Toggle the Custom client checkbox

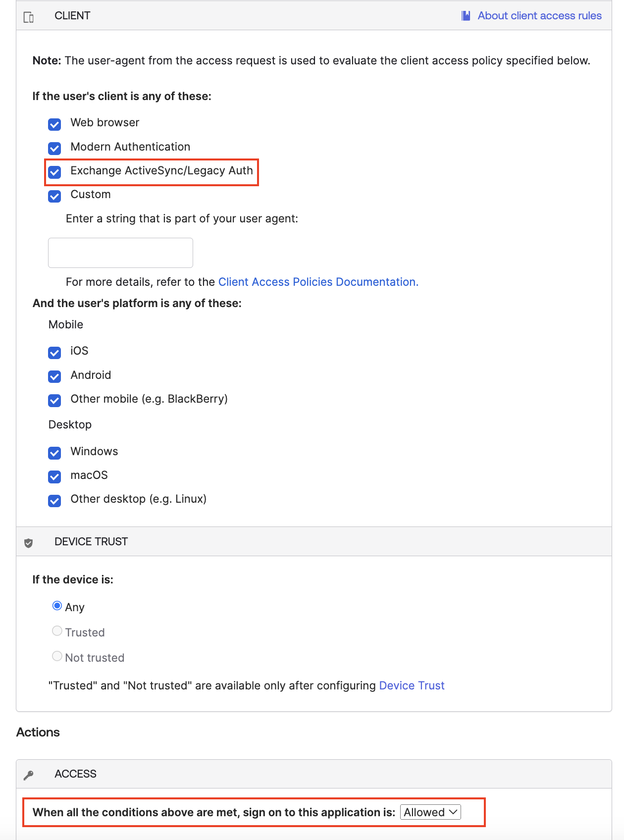(54, 196)
